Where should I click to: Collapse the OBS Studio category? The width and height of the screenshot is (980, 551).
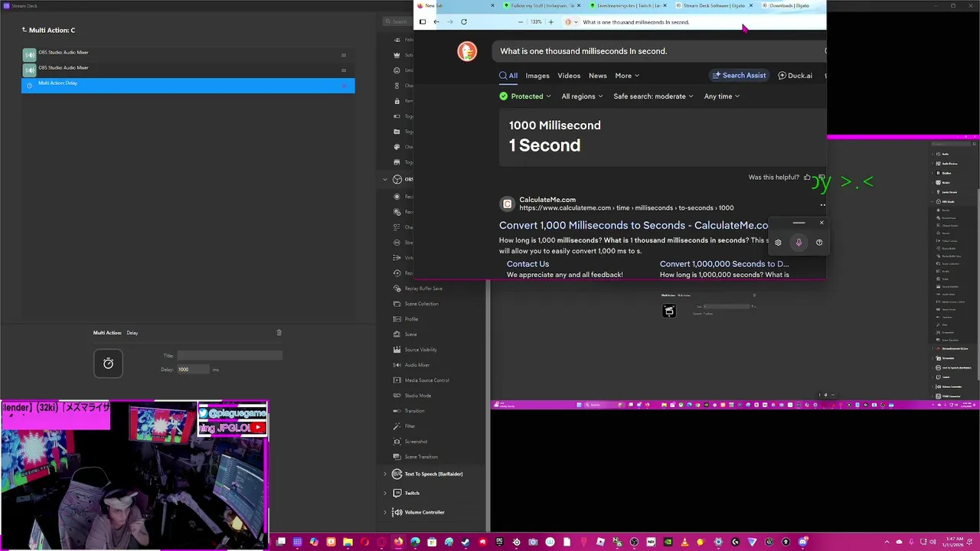385,179
